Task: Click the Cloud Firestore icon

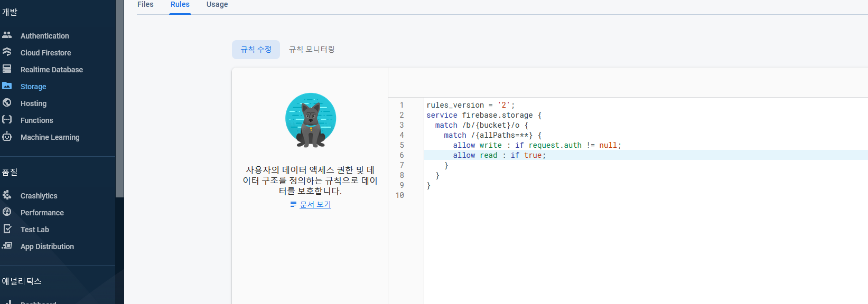Action: coord(7,52)
